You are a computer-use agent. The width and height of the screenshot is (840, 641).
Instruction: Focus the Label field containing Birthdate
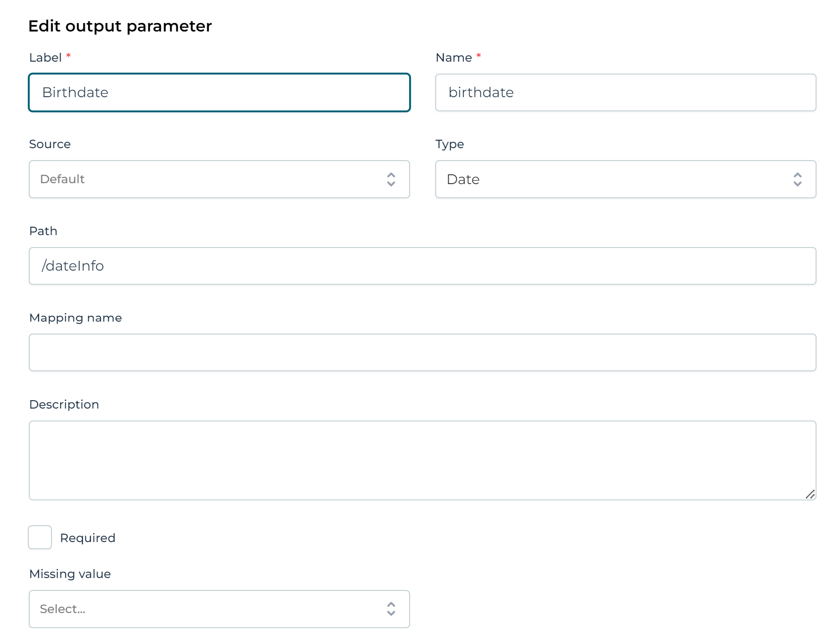point(219,92)
